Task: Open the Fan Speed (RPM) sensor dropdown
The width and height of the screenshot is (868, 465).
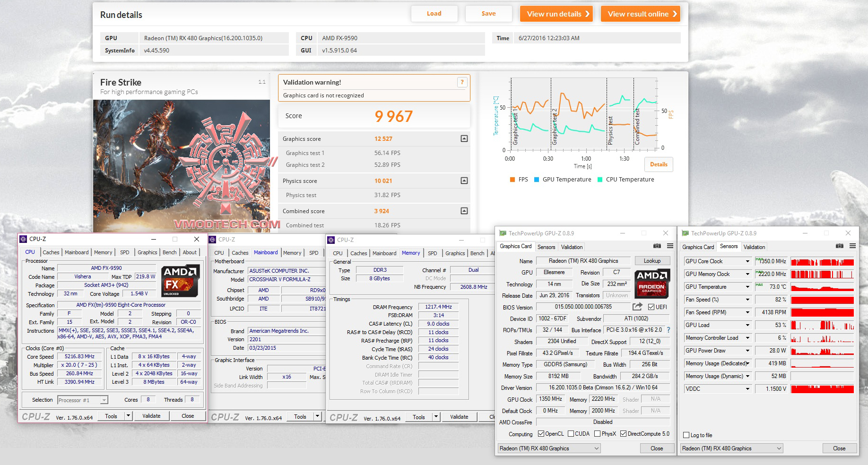Action: click(x=747, y=312)
